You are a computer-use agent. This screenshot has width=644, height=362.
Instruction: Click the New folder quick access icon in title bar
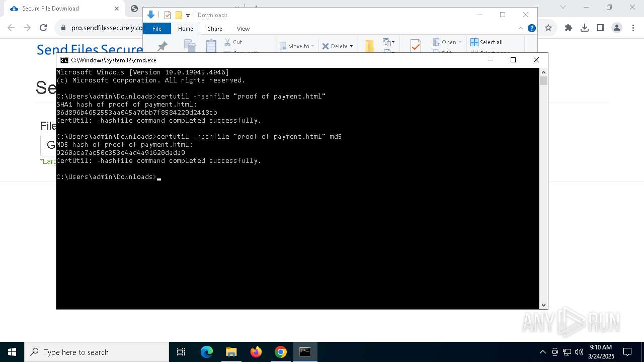(x=178, y=15)
